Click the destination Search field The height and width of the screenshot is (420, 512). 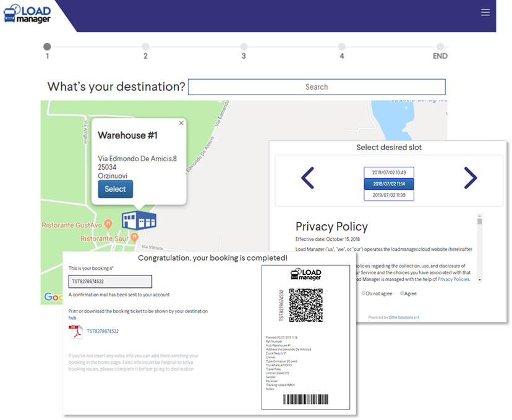coord(316,87)
